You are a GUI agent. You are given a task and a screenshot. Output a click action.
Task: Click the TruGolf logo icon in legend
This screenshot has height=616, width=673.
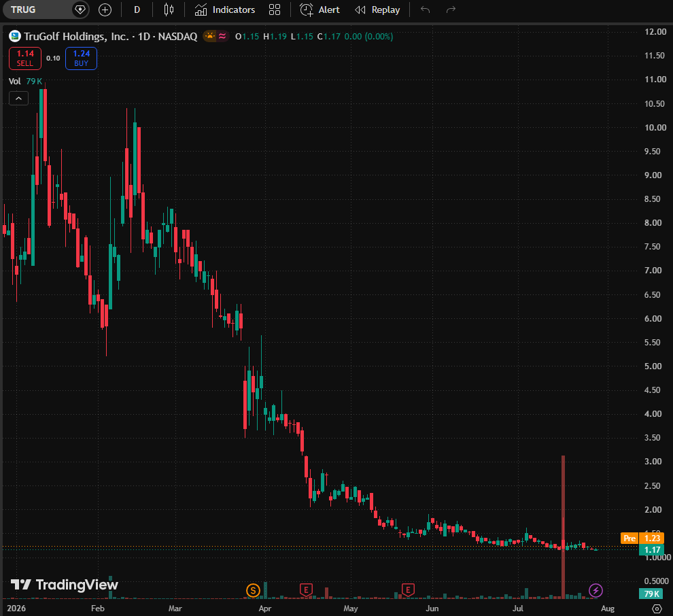(x=15, y=36)
